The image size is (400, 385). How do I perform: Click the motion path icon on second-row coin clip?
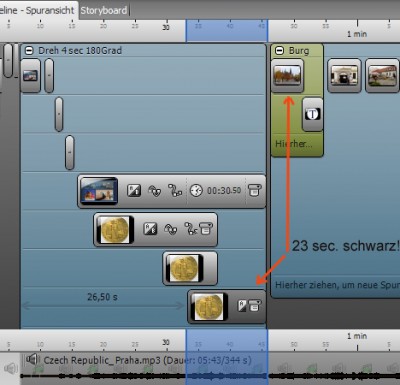click(191, 229)
